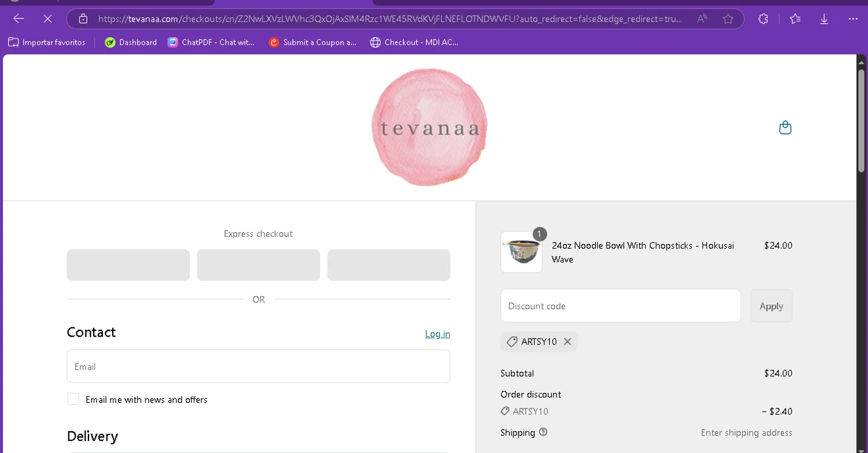868x453 pixels.
Task: Click the first express checkout button
Action: (x=128, y=265)
